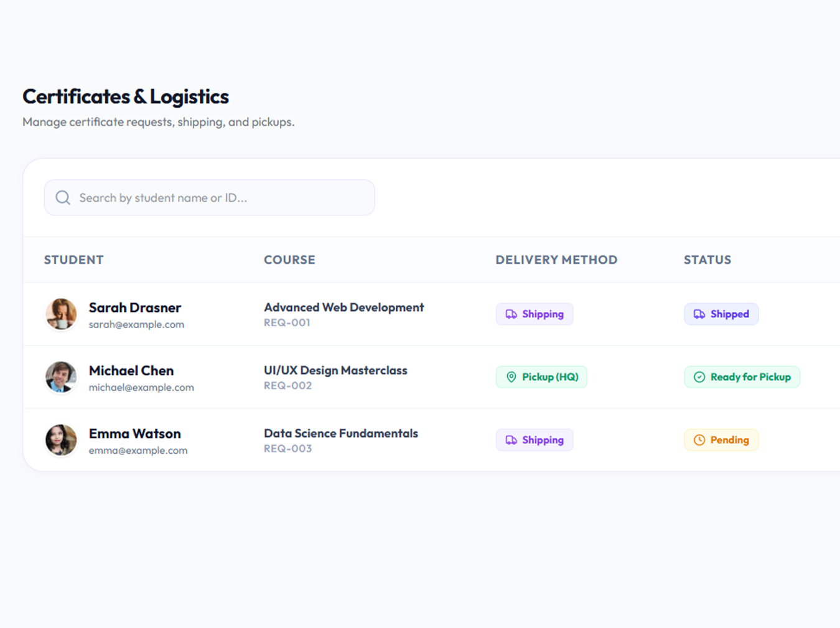Focus the student name or ID search field

(x=210, y=198)
